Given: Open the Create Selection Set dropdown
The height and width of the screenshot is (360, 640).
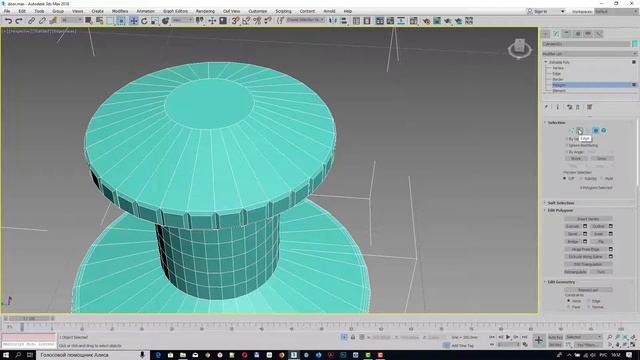Looking at the screenshot, I should tap(305, 20).
